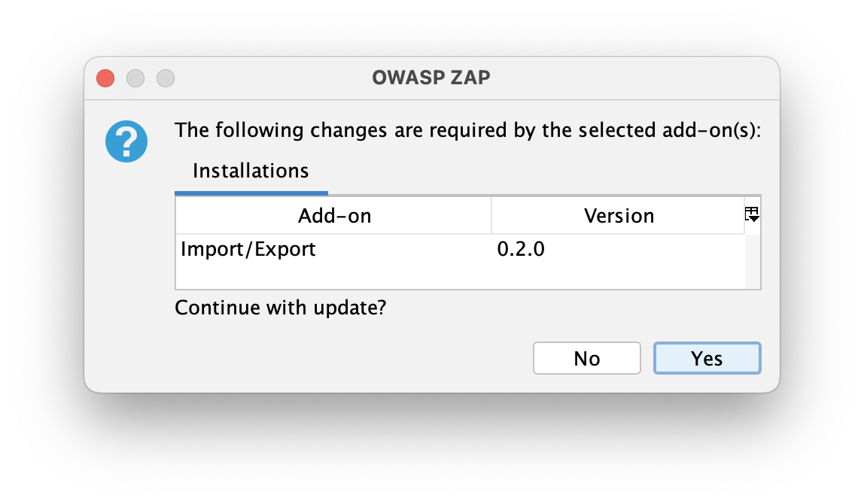The height and width of the screenshot is (504, 864).
Task: Click the question mark icon beside the message
Action: click(x=126, y=141)
